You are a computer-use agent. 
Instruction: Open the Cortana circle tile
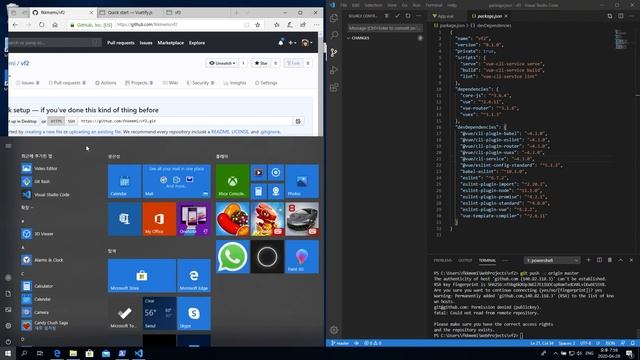coord(267,257)
